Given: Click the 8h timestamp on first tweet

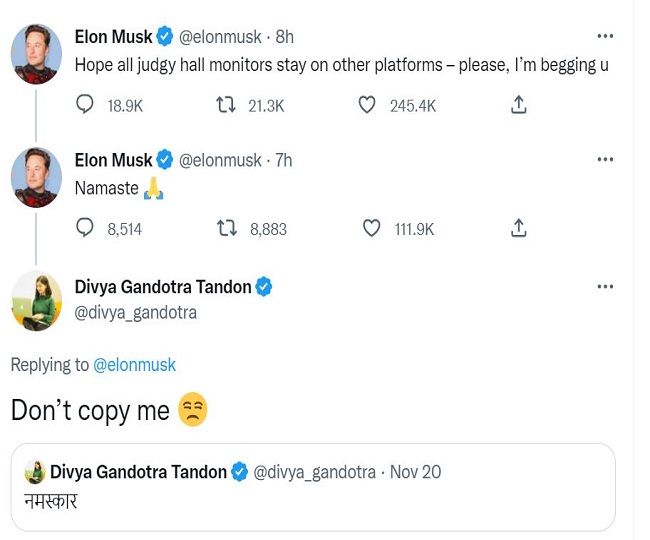Looking at the screenshot, I should point(285,37).
